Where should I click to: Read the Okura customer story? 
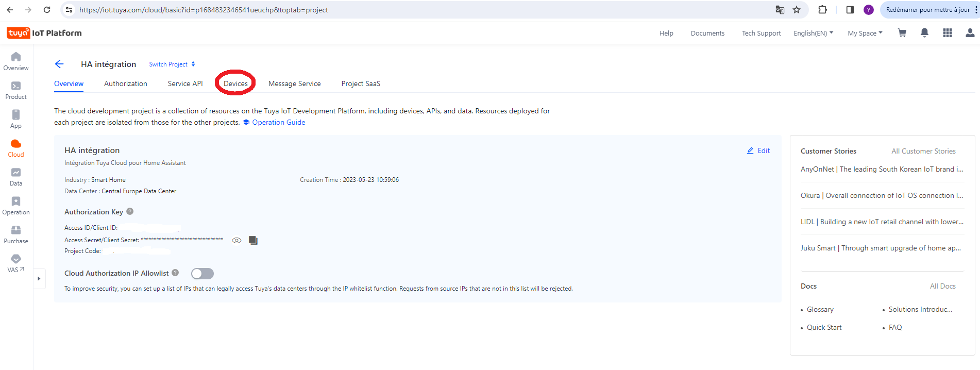[x=882, y=195]
